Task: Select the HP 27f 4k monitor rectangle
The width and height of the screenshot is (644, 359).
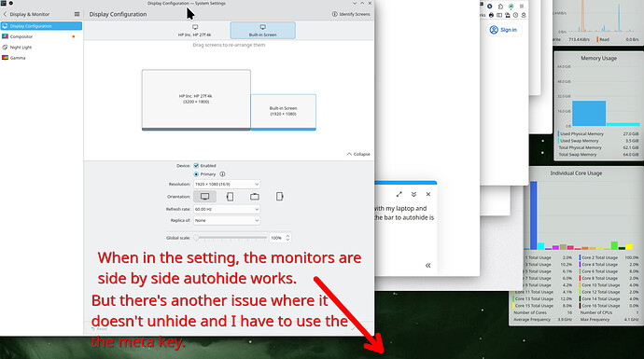Action: point(196,100)
